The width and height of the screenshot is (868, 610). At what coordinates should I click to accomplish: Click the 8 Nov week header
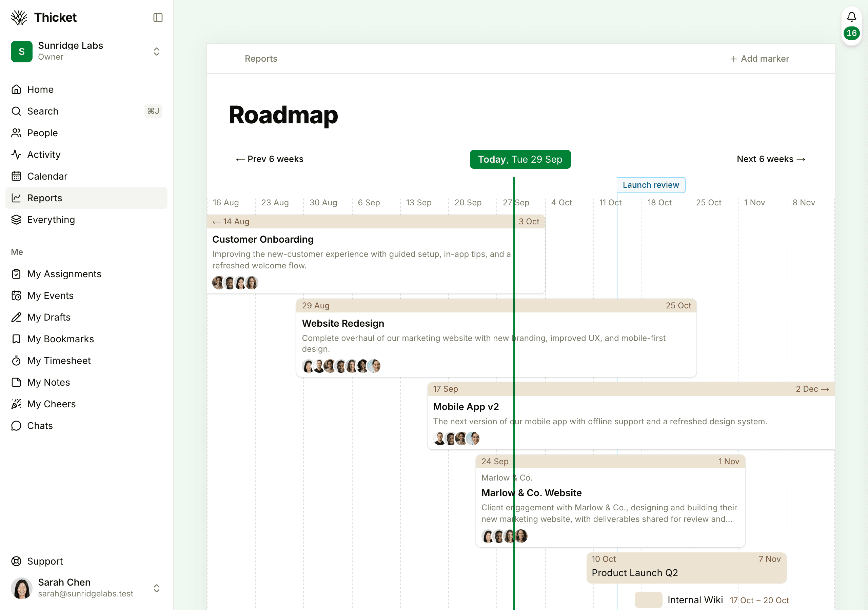804,203
